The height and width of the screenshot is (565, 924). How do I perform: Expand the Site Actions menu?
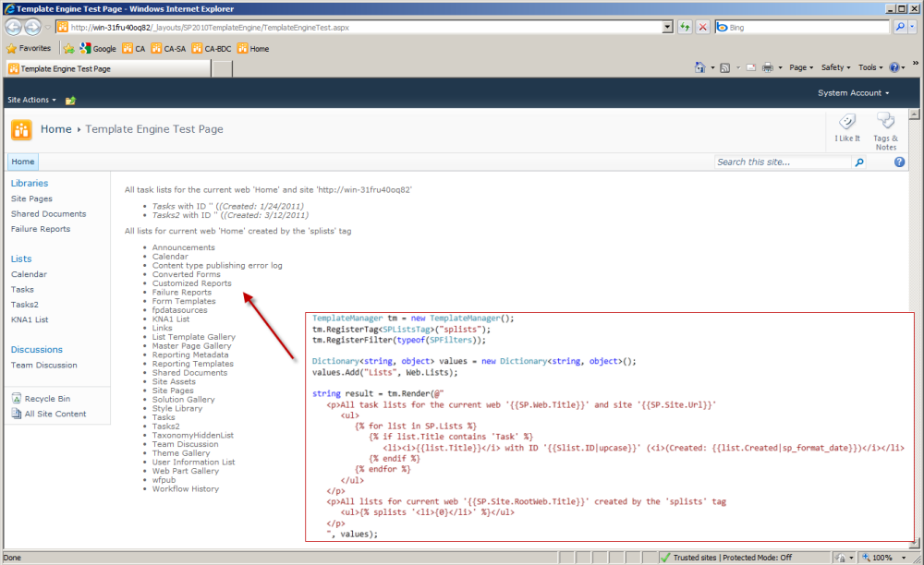pyautogui.click(x=31, y=100)
